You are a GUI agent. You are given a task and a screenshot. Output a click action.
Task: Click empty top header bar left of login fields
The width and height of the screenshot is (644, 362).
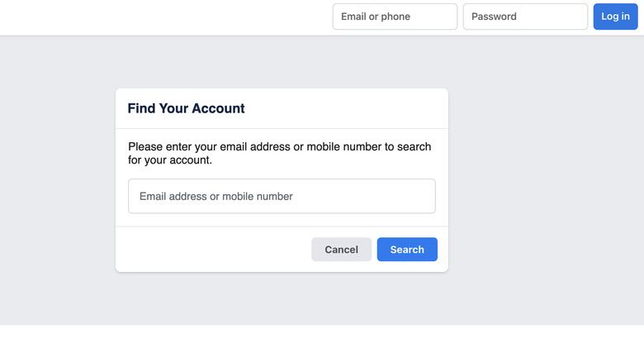tap(165, 17)
